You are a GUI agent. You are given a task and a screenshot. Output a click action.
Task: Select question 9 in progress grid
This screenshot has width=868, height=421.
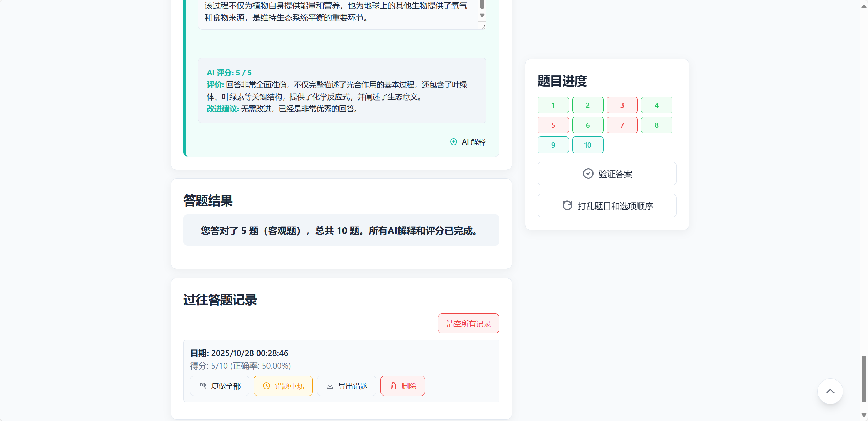coord(553,145)
